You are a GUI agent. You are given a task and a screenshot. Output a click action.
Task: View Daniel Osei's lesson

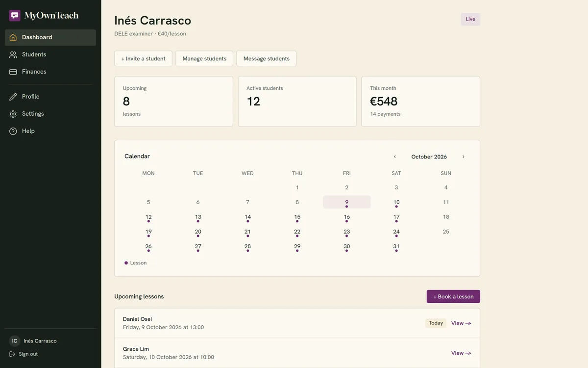pos(461,323)
